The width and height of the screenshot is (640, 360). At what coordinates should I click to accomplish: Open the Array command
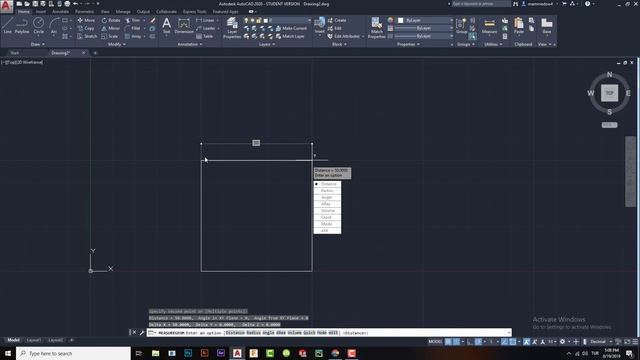click(x=133, y=36)
